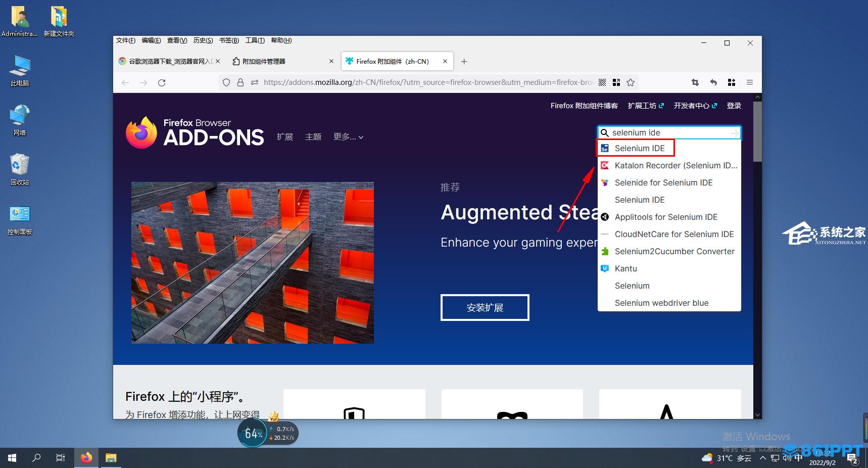Open a new tab with the plus button

[464, 61]
